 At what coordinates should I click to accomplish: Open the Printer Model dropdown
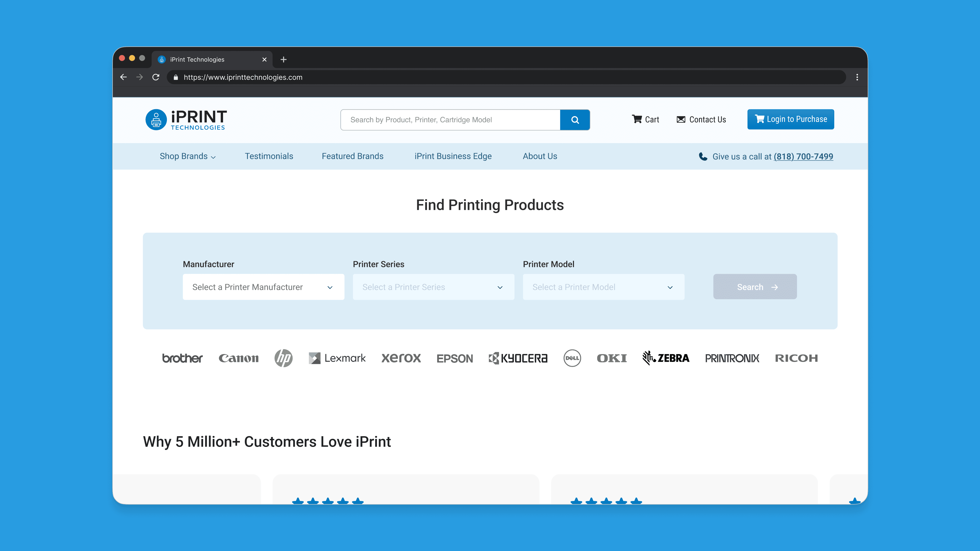point(603,287)
